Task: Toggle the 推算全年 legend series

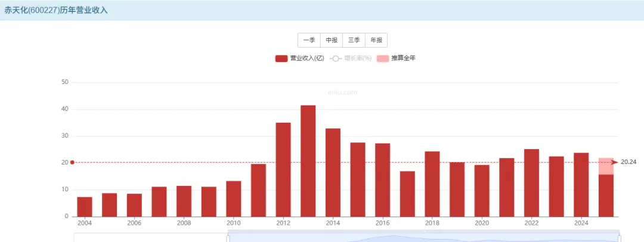Action: [396, 58]
